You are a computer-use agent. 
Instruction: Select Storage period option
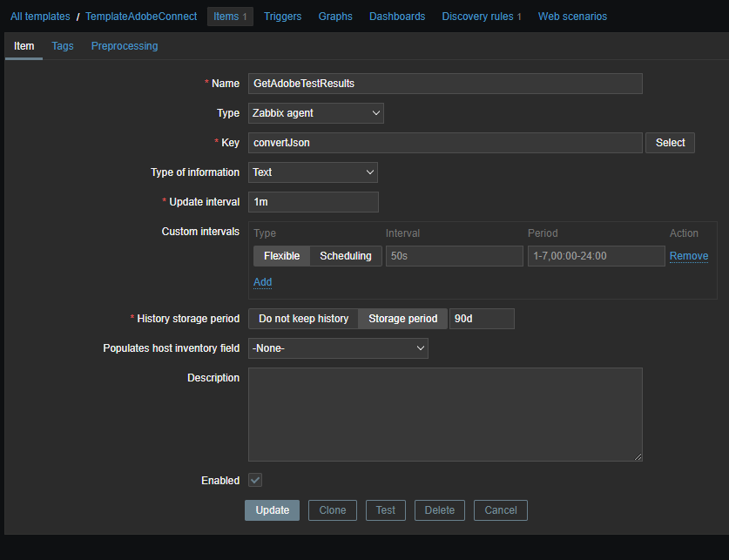pyautogui.click(x=402, y=319)
